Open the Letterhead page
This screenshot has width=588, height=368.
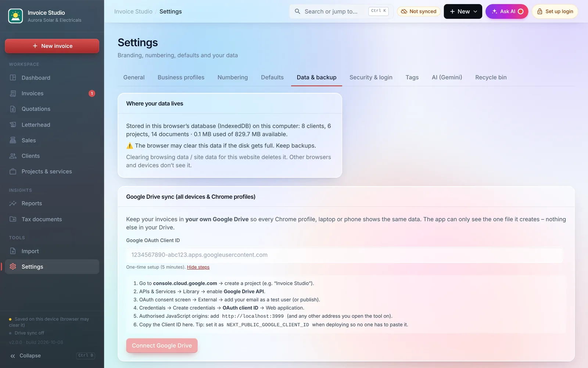click(x=52, y=125)
